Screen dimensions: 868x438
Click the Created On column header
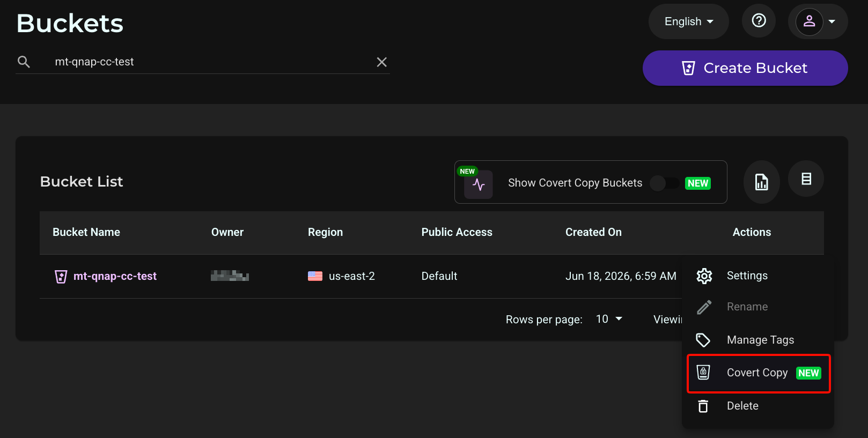coord(593,232)
